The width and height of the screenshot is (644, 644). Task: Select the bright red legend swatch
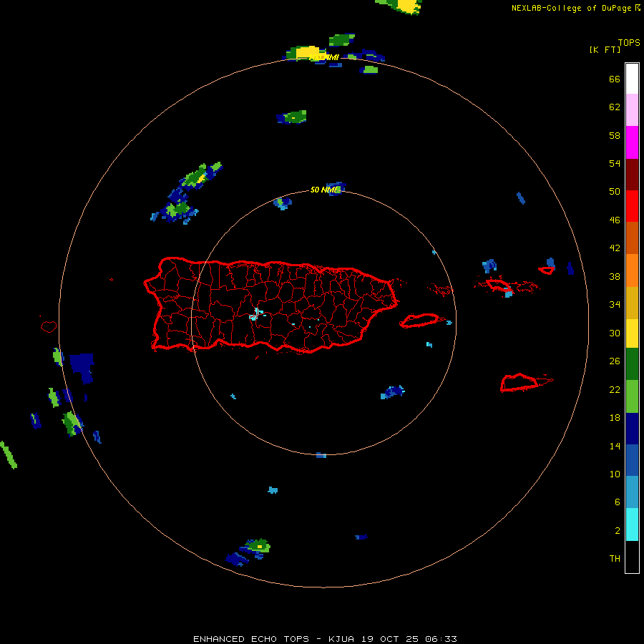[x=632, y=206]
